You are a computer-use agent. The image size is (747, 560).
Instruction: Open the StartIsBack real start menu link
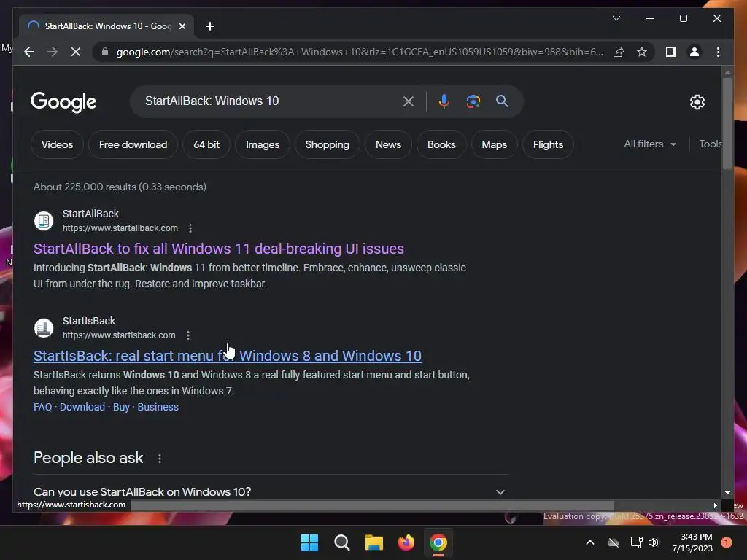228,356
